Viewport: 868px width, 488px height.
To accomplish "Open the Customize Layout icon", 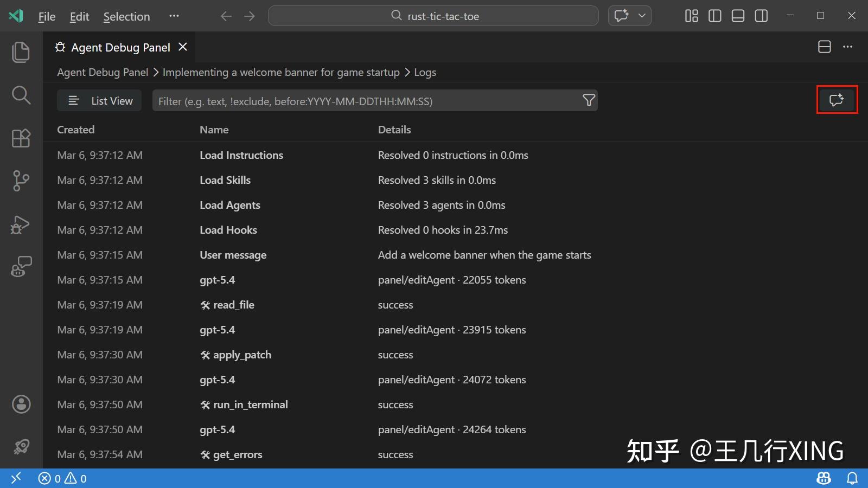I will (x=692, y=16).
